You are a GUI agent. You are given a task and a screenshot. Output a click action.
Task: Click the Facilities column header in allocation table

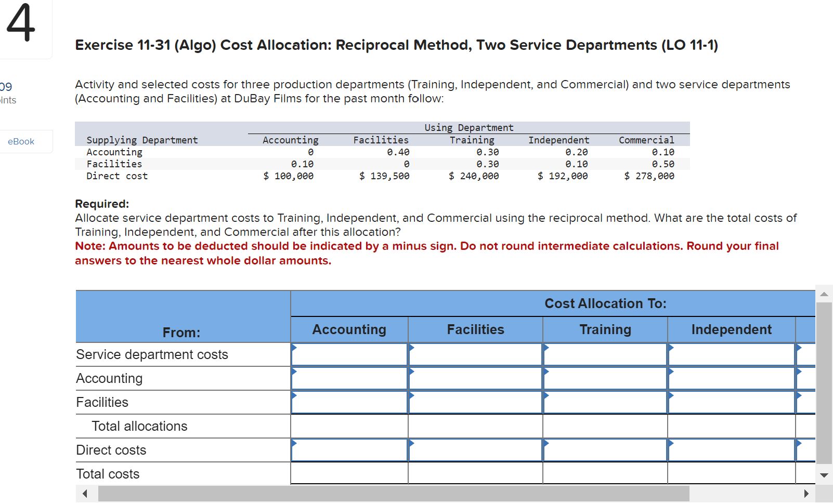(x=475, y=329)
